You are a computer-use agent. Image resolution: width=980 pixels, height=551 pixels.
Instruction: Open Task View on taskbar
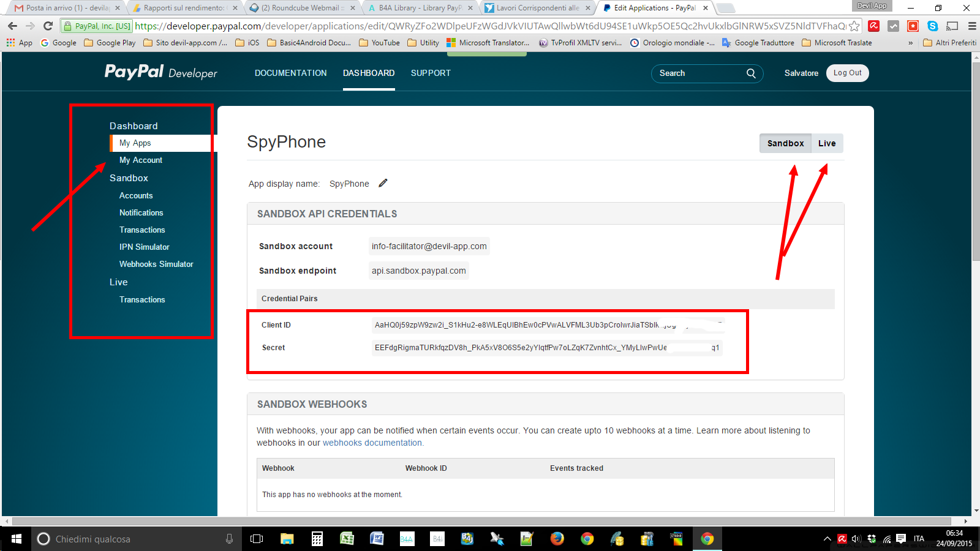257,539
